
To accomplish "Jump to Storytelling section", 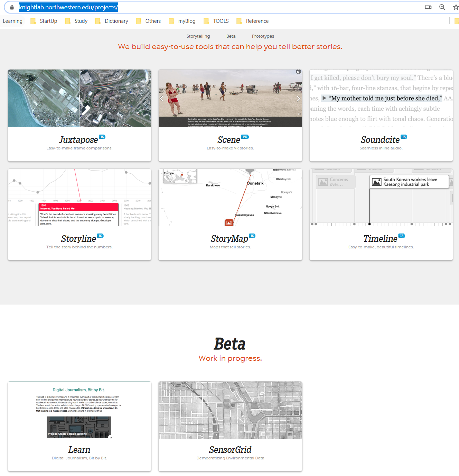I will [198, 36].
